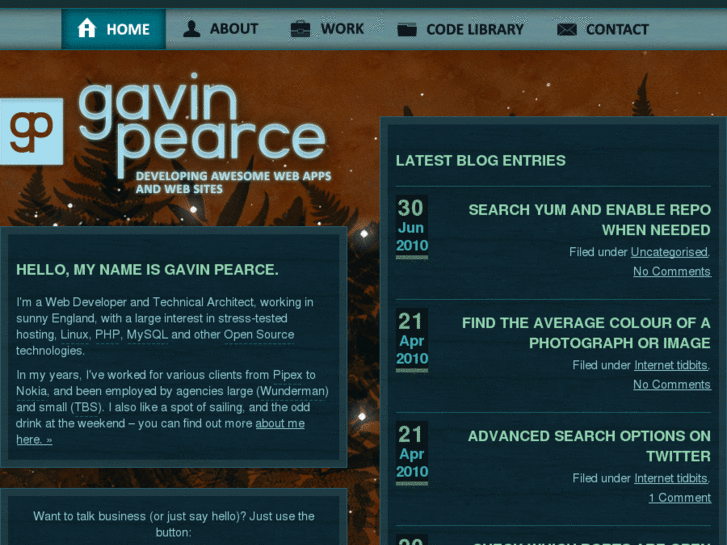Open the Home navigation item

point(114,29)
